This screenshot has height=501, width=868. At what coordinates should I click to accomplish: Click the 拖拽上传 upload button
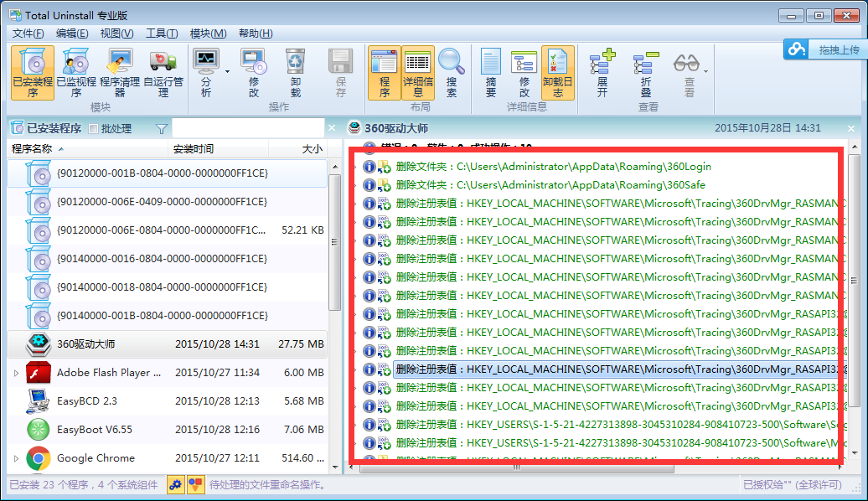pyautogui.click(x=825, y=49)
